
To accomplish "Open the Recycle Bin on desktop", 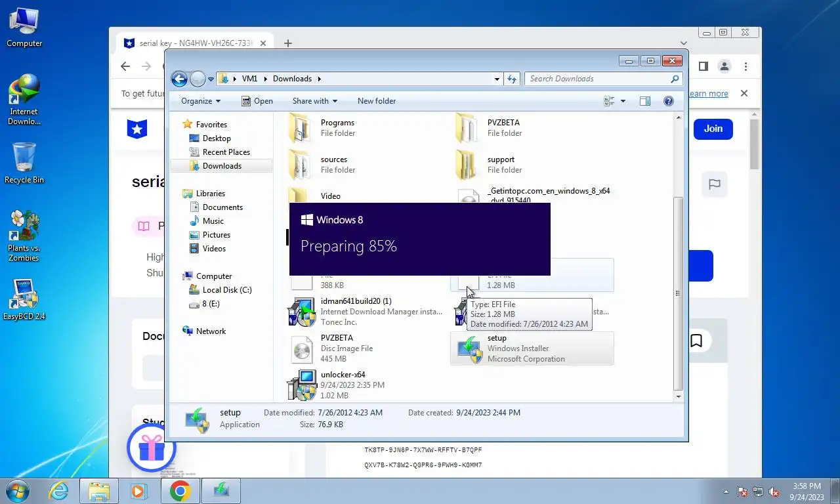I will click(24, 163).
